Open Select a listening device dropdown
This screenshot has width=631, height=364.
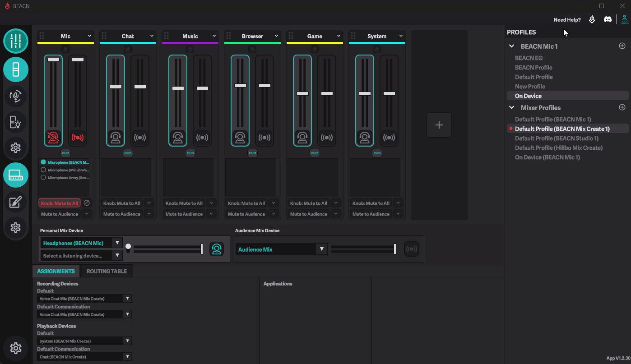(81, 255)
